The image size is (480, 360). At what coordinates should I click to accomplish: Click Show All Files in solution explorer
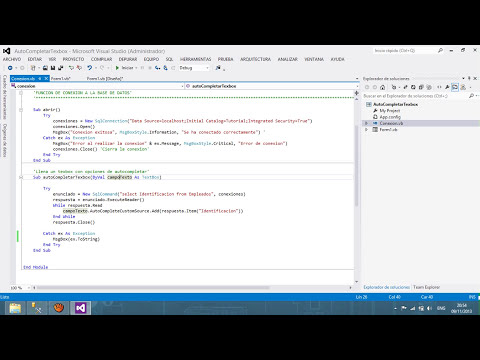point(429,87)
